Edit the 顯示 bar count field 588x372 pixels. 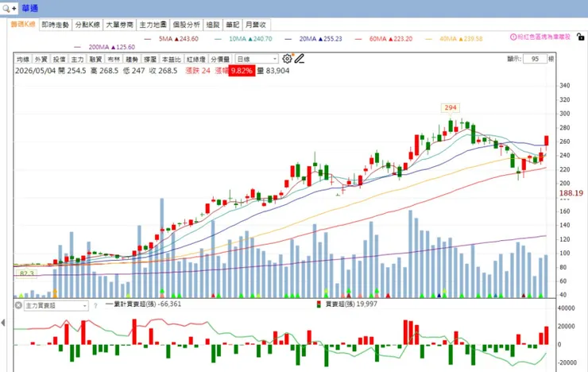535,59
